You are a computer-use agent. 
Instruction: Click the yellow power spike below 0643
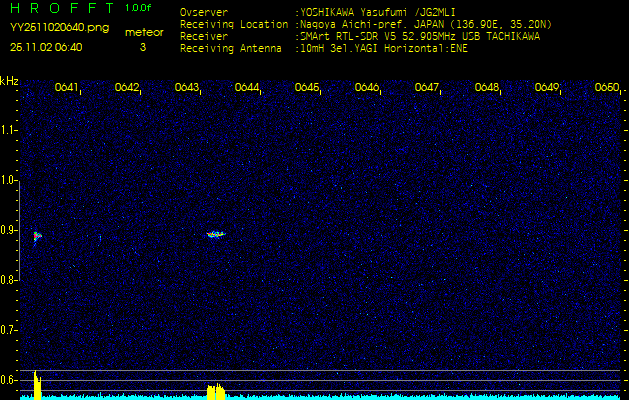click(215, 390)
